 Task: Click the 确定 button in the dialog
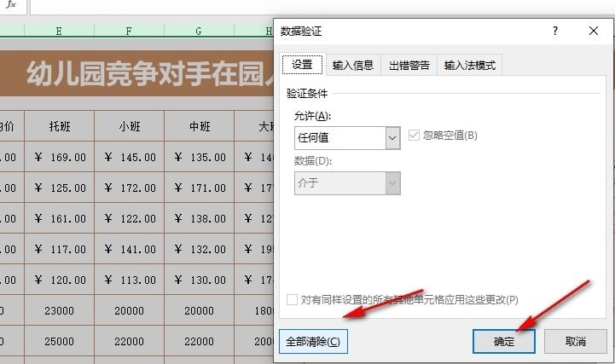click(x=503, y=341)
